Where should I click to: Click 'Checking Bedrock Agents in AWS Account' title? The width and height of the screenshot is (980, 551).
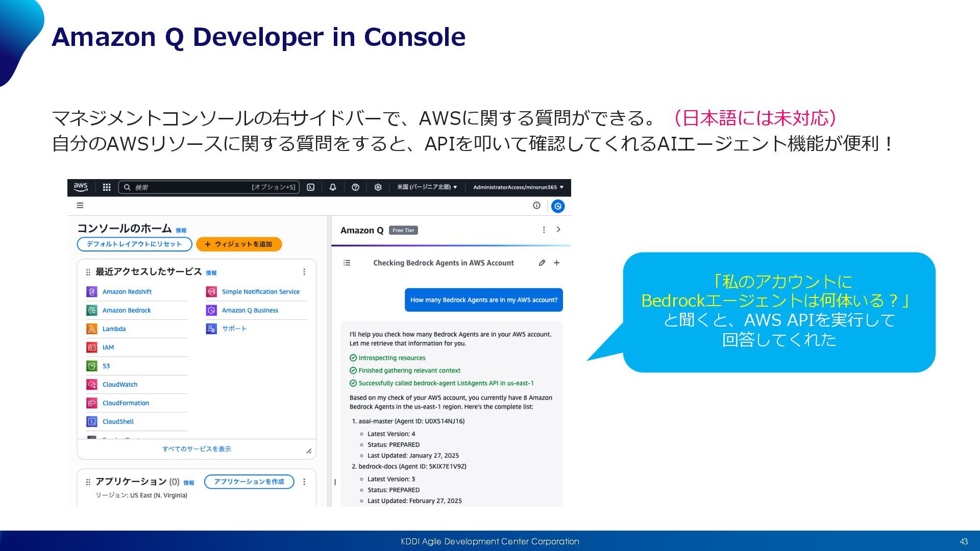coord(444,263)
